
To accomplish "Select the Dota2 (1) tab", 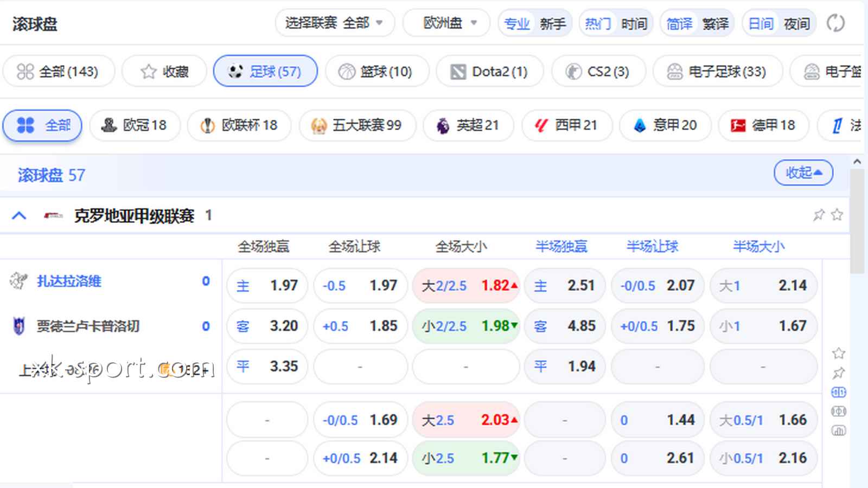I will tap(490, 71).
